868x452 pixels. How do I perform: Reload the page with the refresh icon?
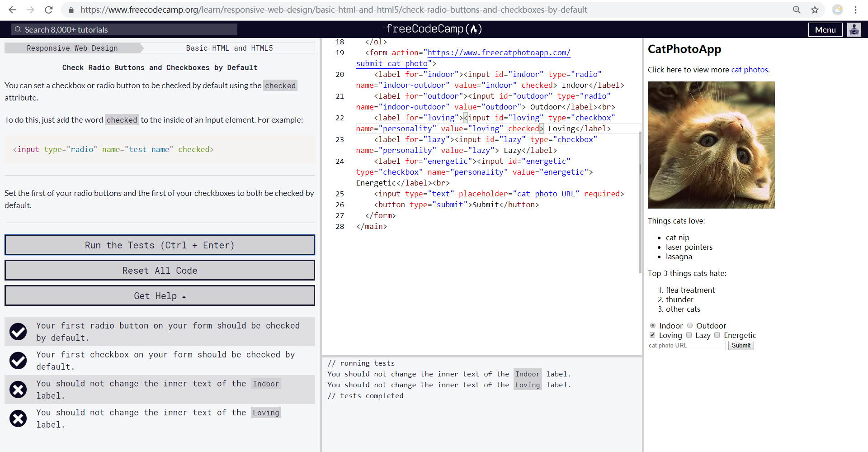[49, 10]
